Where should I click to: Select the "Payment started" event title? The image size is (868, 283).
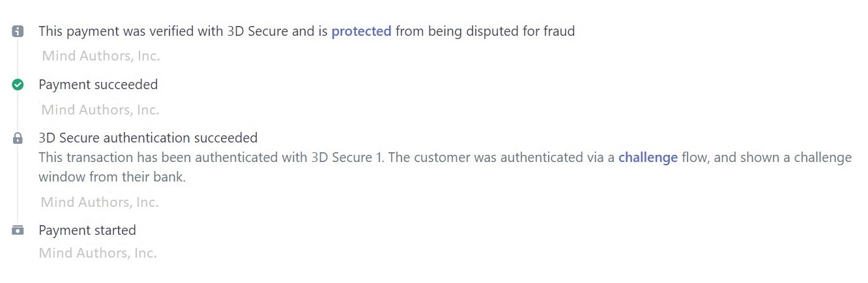pyautogui.click(x=87, y=230)
